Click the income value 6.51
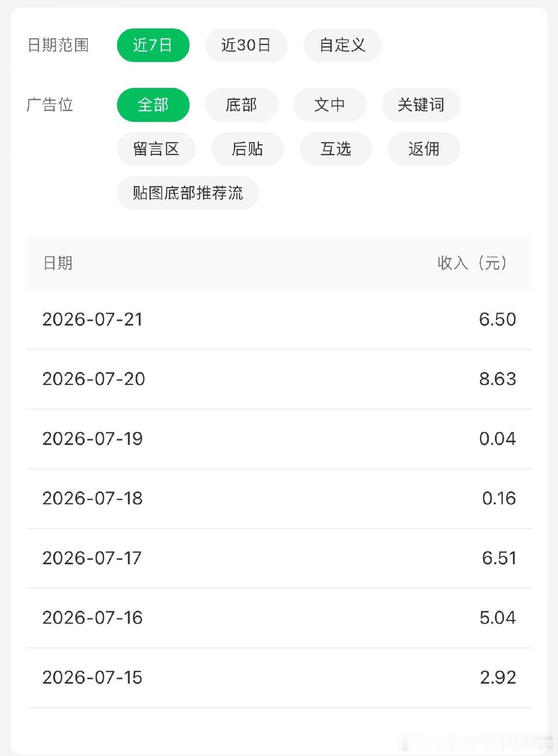558x756 pixels. (499, 558)
